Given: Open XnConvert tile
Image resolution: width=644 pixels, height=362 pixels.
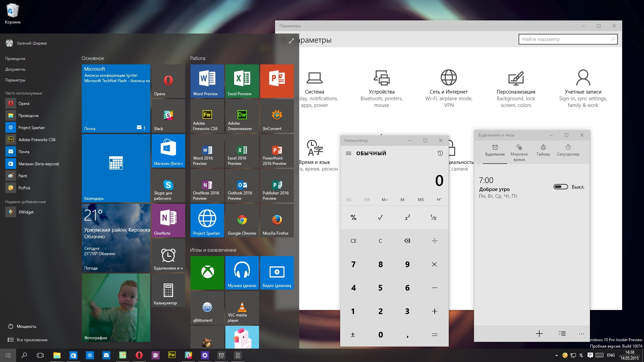Looking at the screenshot, I should tap(277, 116).
